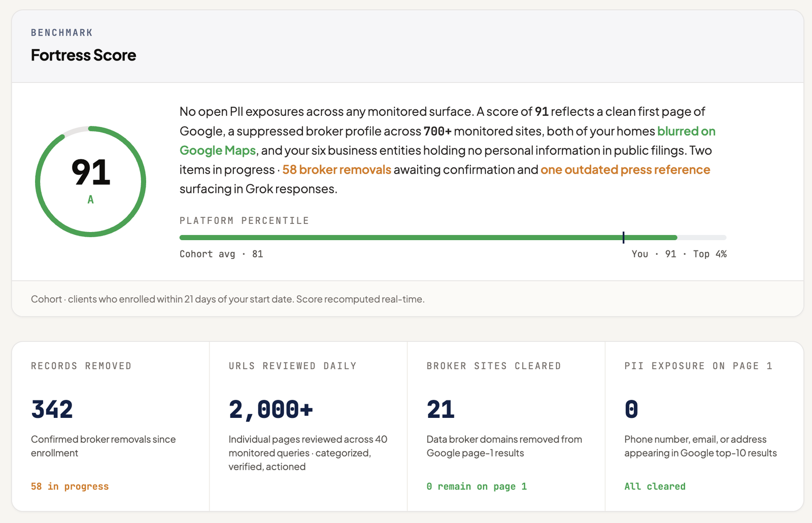Click the 'PLATFORM PERCENTILE' label

(x=244, y=221)
